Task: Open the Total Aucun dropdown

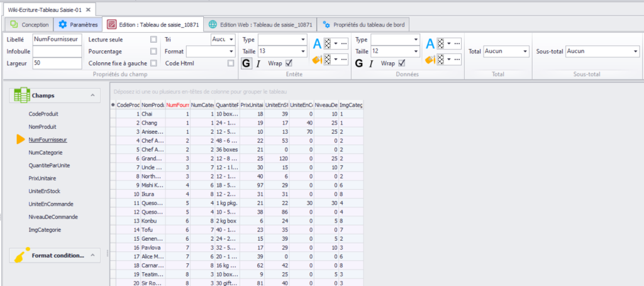Action: coord(525,52)
